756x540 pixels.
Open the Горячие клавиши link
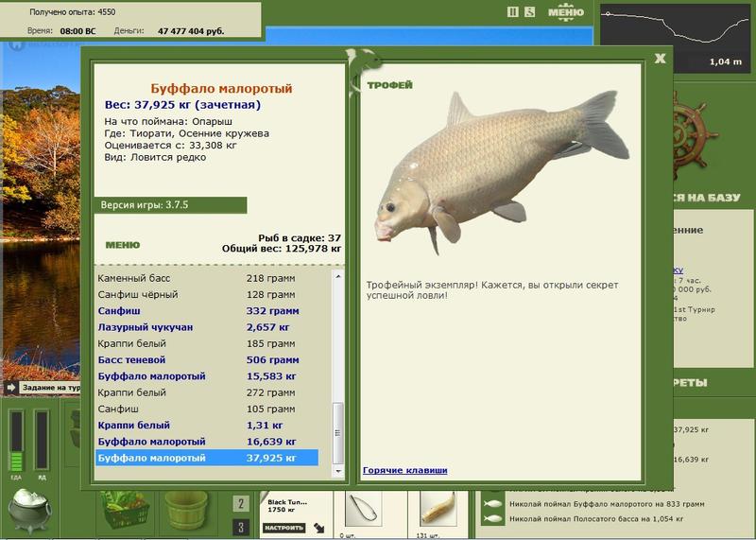[x=405, y=470]
